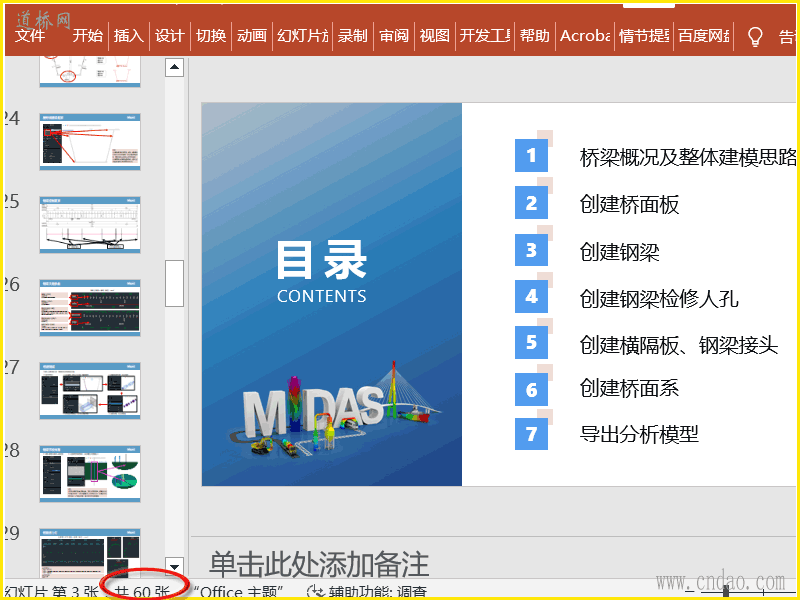Open the Acrobat ribbon tab
The image size is (800, 600).
pyautogui.click(x=585, y=35)
